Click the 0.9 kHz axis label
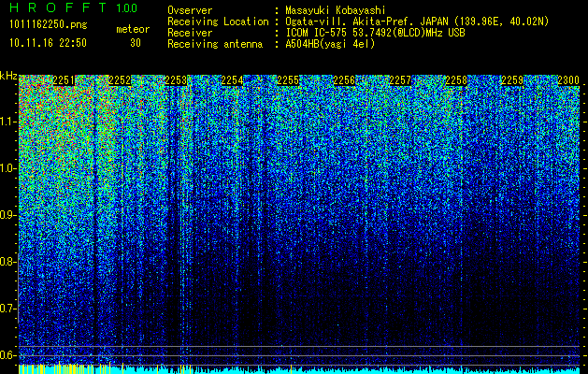Viewport: 588px width, 374px height. (x=8, y=215)
